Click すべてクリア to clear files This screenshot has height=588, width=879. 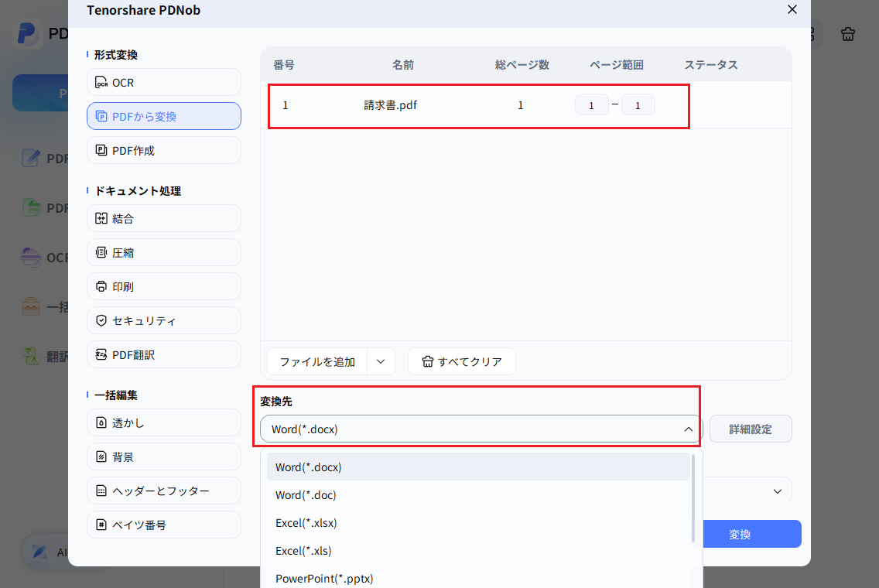tap(461, 361)
